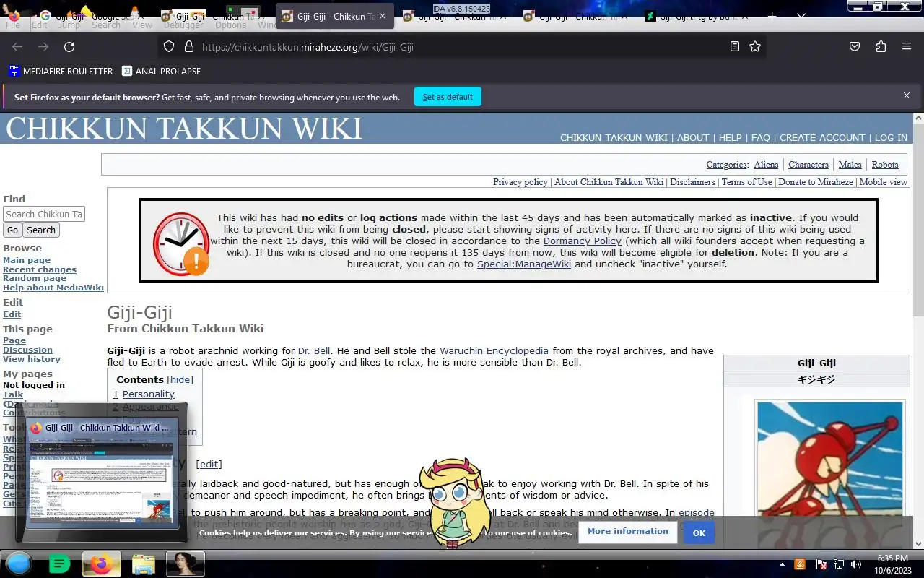Open the FAQ header link
Viewport: 924px width, 578px height.
click(x=761, y=137)
